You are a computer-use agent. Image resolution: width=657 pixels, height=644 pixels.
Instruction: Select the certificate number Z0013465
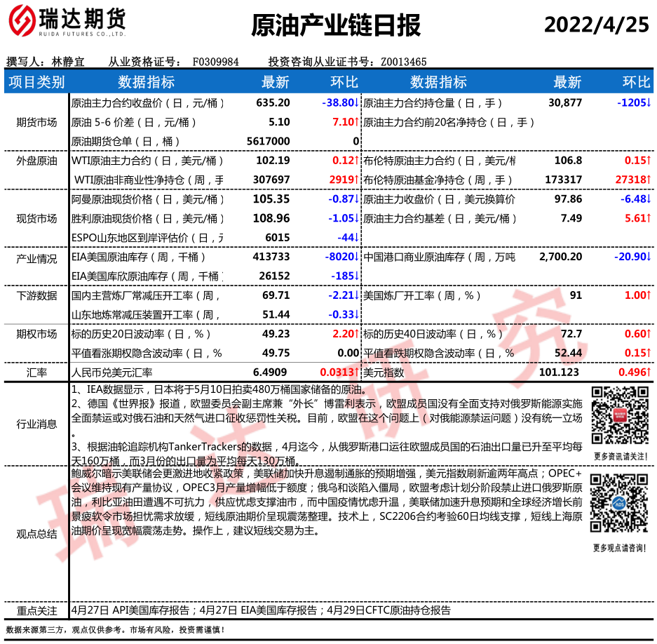pos(403,62)
